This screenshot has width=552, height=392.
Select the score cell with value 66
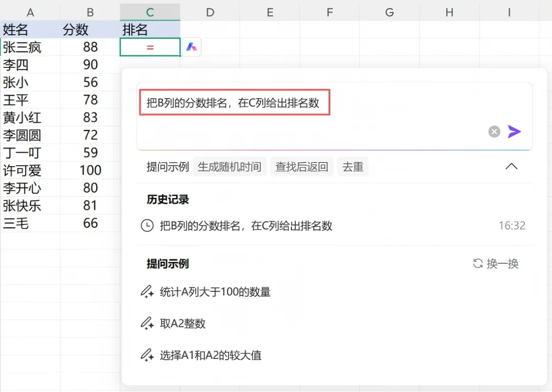[x=90, y=223]
